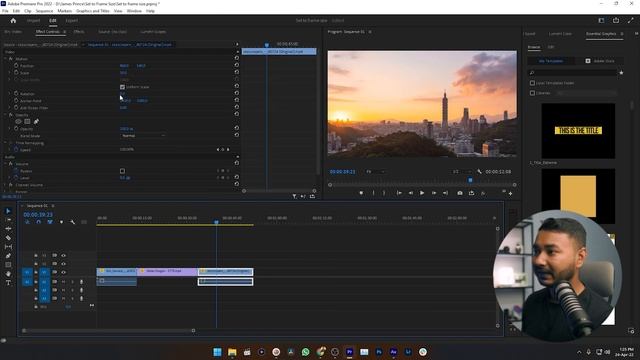Create ellipse mask under Opacity

coord(18,122)
